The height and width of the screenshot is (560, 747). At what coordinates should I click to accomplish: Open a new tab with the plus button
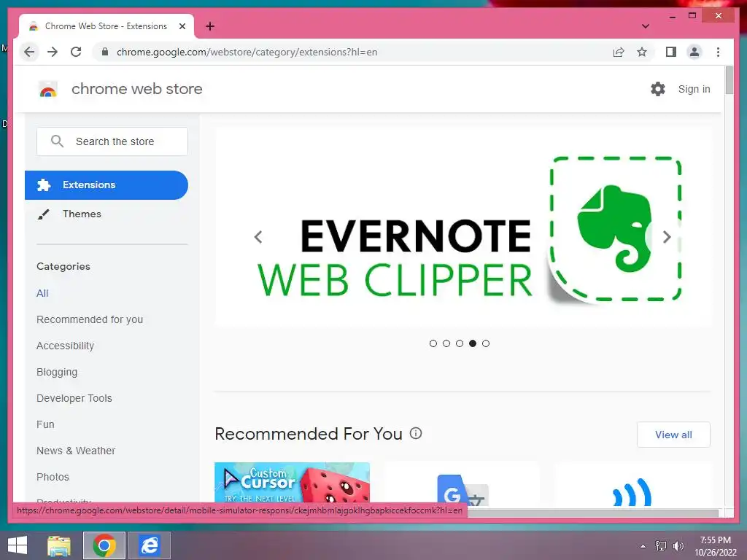[210, 26]
